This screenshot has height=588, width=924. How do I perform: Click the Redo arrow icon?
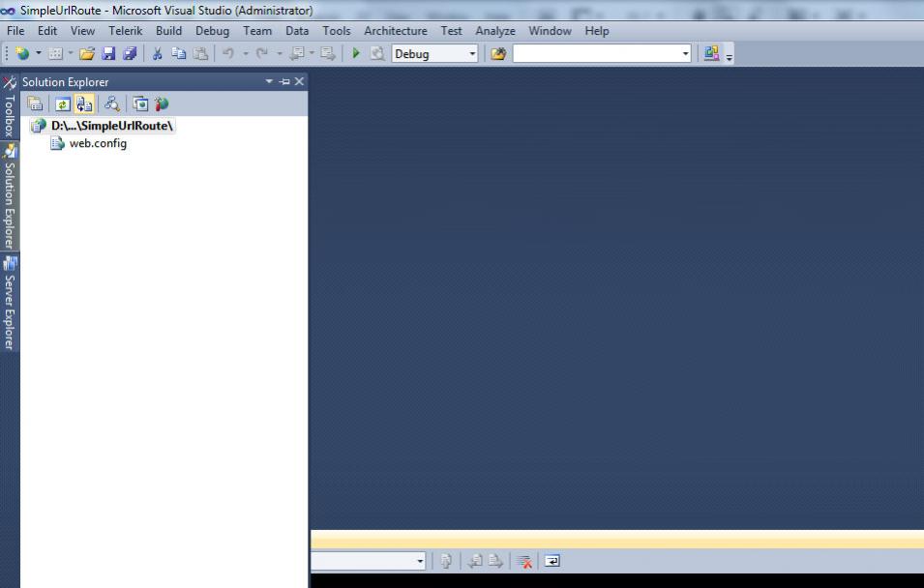[261, 54]
